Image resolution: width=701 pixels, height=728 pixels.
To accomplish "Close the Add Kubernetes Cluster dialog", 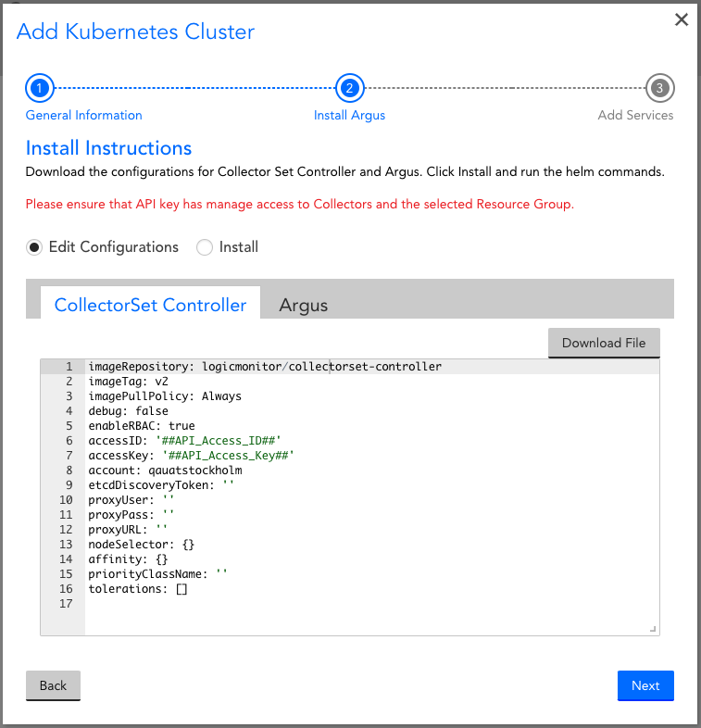I will [x=682, y=19].
